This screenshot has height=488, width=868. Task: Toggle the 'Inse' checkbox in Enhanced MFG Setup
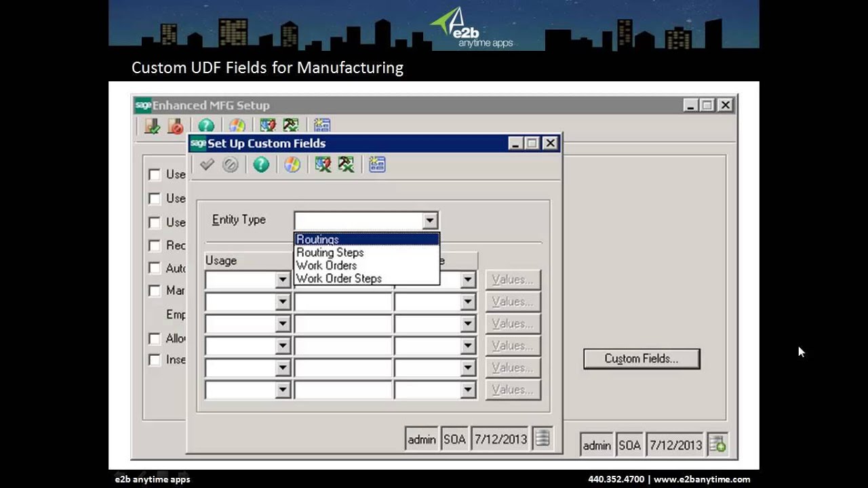(155, 360)
